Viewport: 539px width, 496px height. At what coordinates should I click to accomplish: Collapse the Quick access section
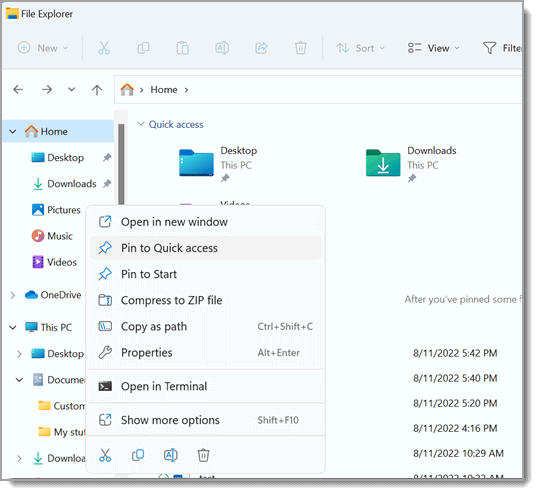[x=141, y=124]
